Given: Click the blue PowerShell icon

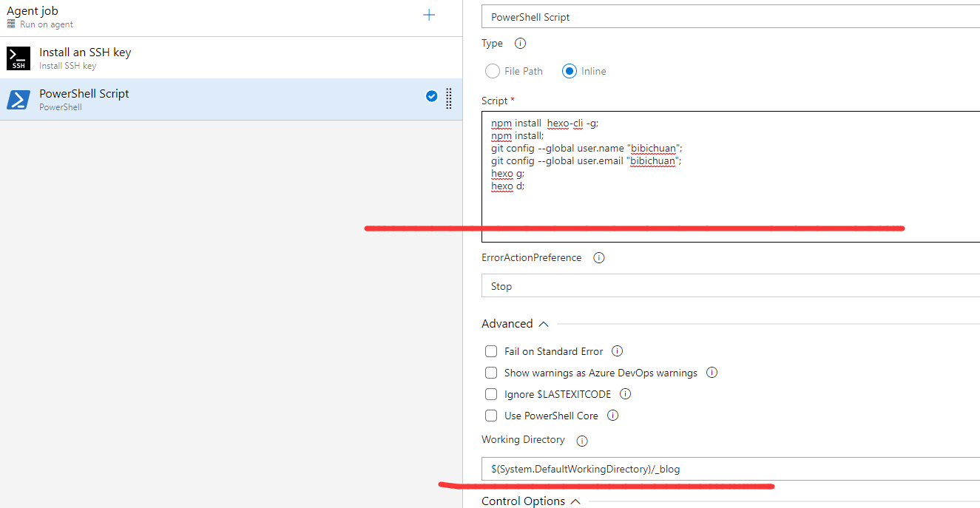Looking at the screenshot, I should pos(18,100).
